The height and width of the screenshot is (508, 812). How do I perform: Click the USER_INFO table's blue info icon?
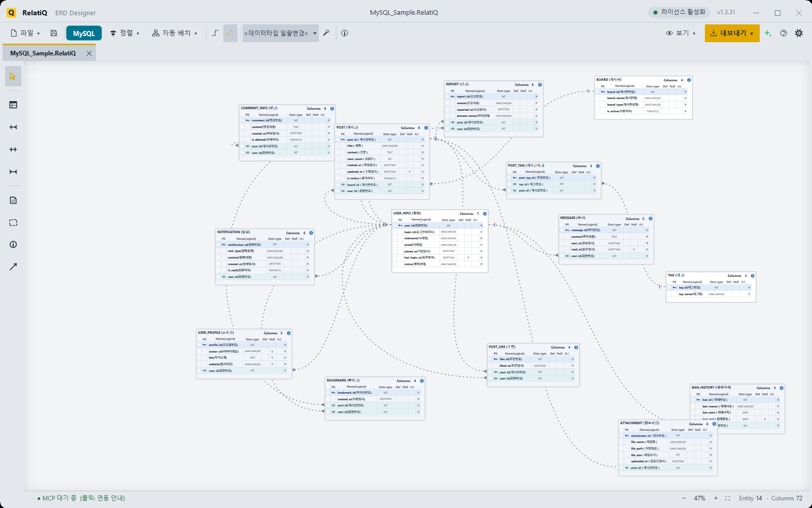(485, 214)
